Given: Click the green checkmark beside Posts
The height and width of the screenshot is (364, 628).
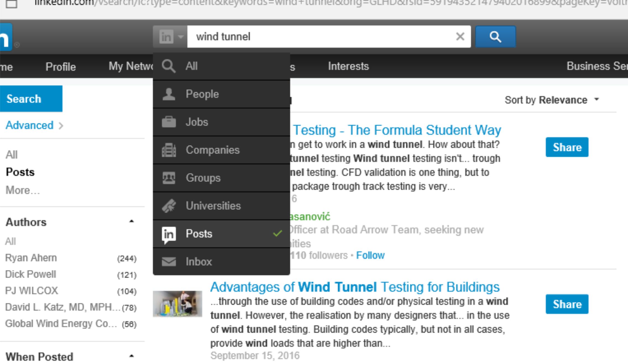Looking at the screenshot, I should (x=277, y=234).
